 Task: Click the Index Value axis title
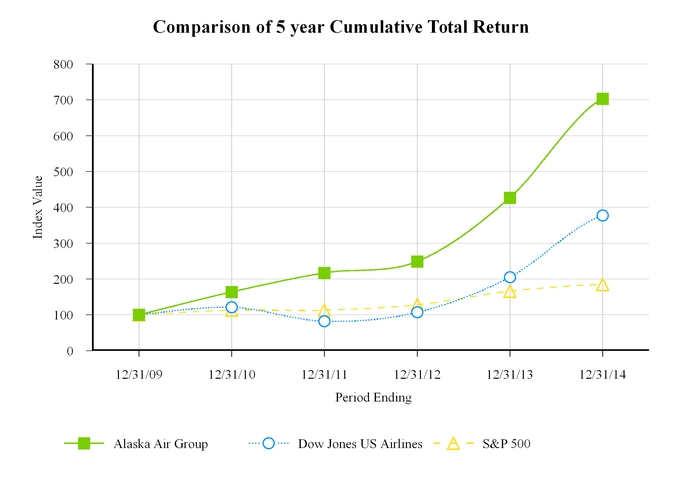tap(39, 208)
